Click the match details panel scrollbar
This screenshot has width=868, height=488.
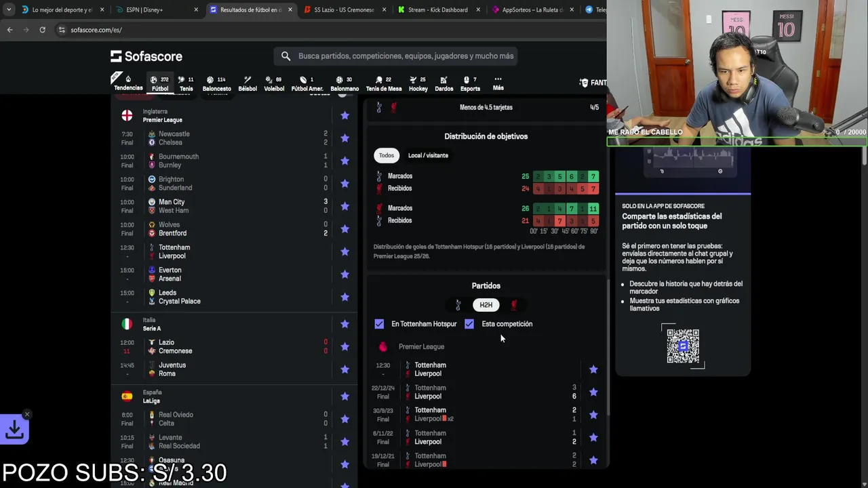coord(608,346)
